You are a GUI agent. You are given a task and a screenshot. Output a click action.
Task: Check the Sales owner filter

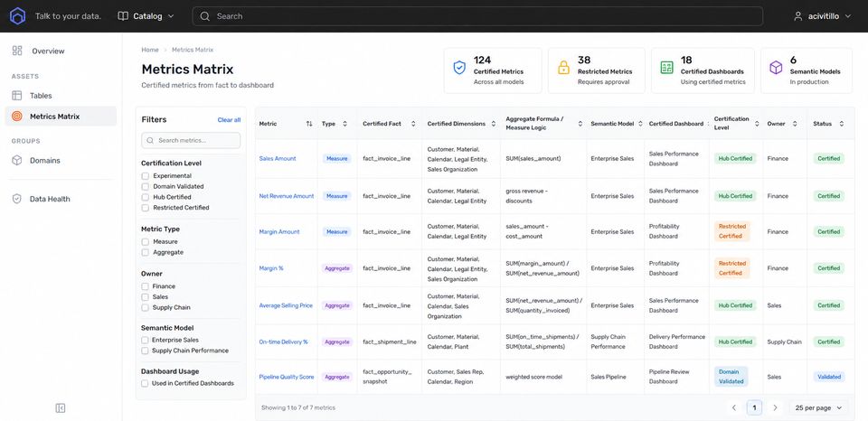point(145,297)
